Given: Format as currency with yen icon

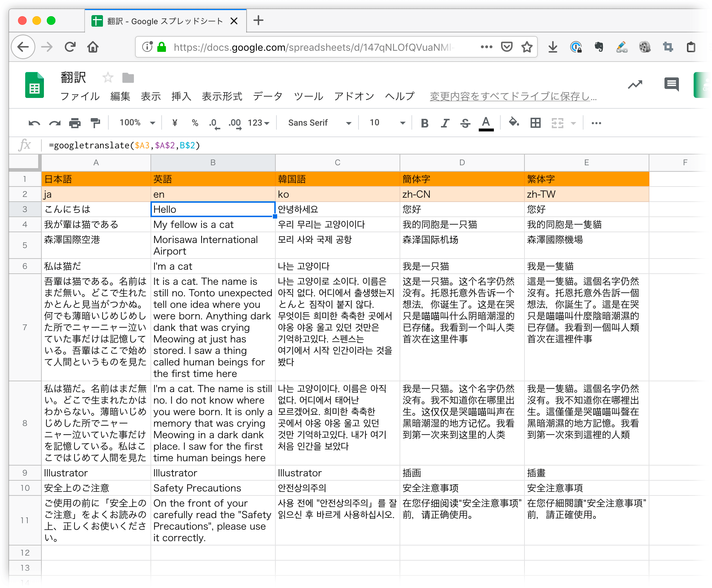Looking at the screenshot, I should tap(175, 123).
